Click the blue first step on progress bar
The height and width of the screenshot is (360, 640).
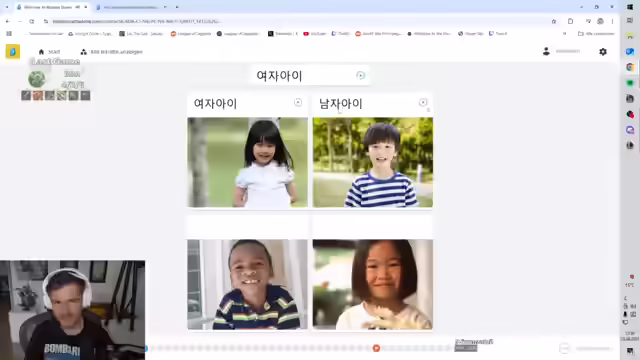[146, 348]
